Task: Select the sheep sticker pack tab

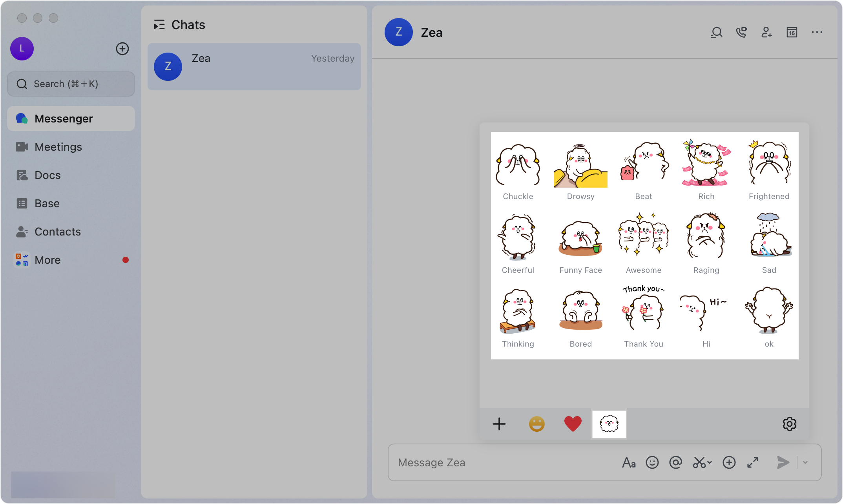Action: 609,424
